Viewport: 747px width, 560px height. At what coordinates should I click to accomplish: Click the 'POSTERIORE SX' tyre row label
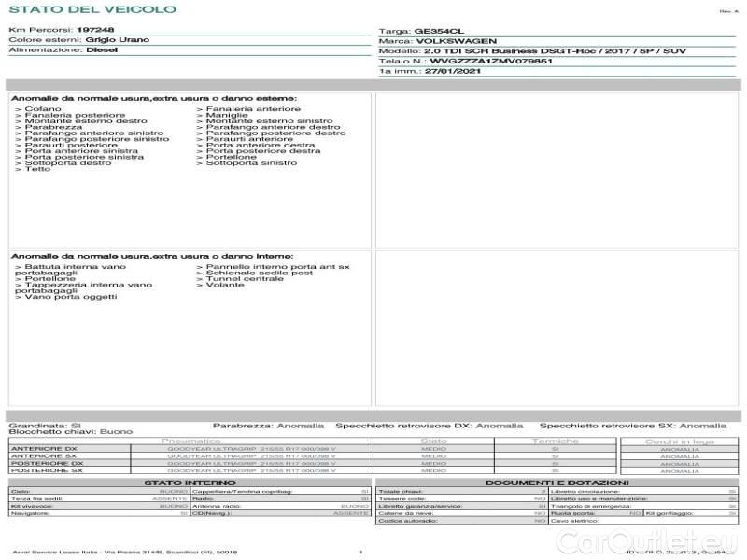point(47,470)
